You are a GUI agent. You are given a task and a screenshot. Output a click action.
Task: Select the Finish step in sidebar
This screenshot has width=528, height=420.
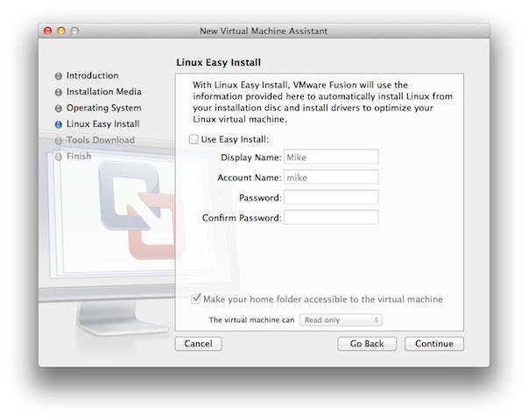[79, 156]
